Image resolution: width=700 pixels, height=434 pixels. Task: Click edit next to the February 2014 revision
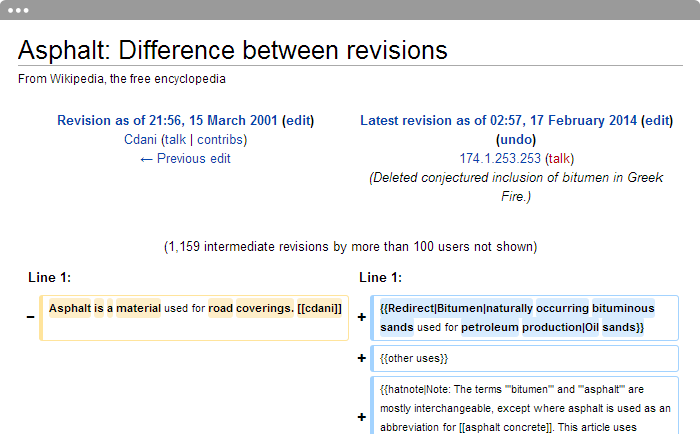click(656, 121)
